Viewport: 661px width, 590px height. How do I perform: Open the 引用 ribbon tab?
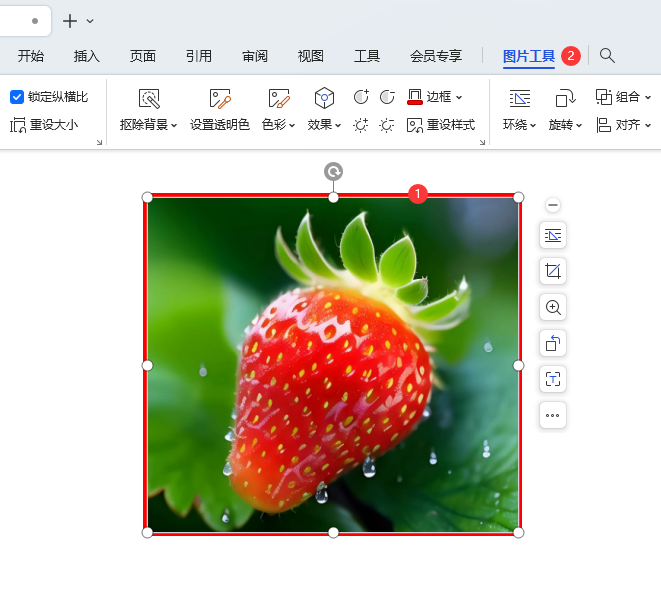[199, 56]
